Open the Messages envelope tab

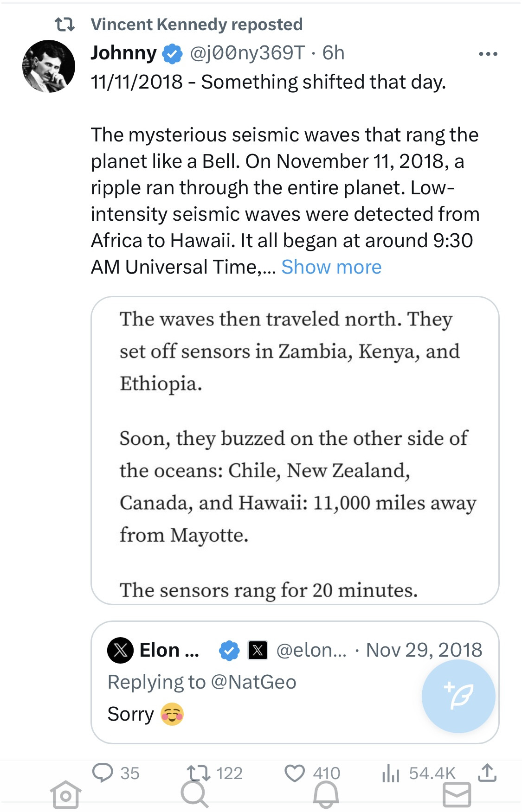pyautogui.click(x=457, y=795)
